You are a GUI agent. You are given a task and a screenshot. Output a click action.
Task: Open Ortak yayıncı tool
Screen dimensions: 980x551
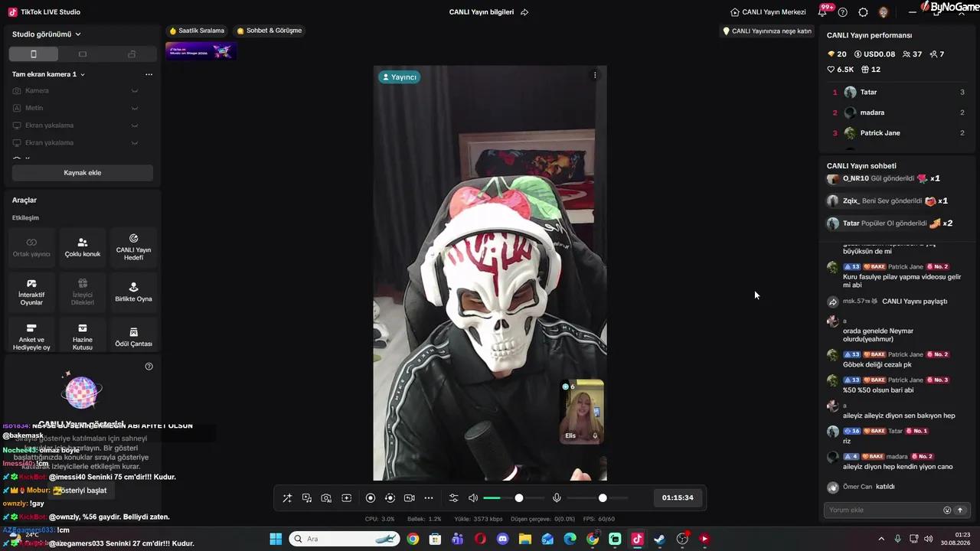(31, 247)
